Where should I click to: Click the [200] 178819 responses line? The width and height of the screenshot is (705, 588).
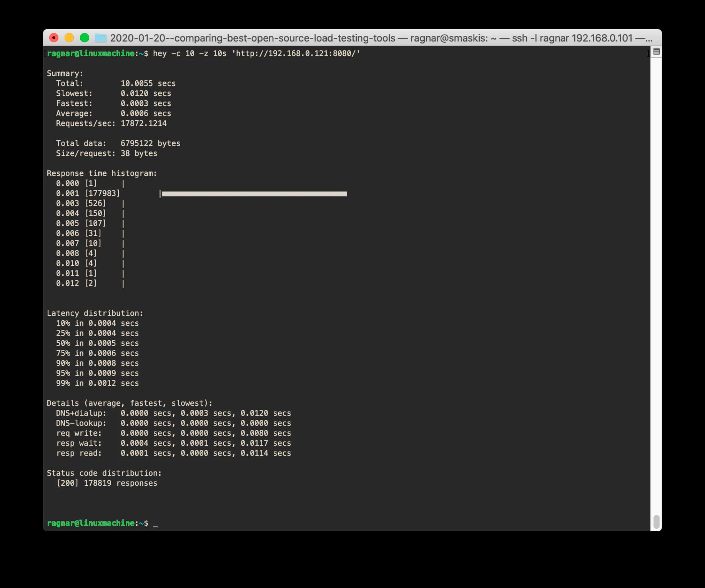(x=107, y=483)
